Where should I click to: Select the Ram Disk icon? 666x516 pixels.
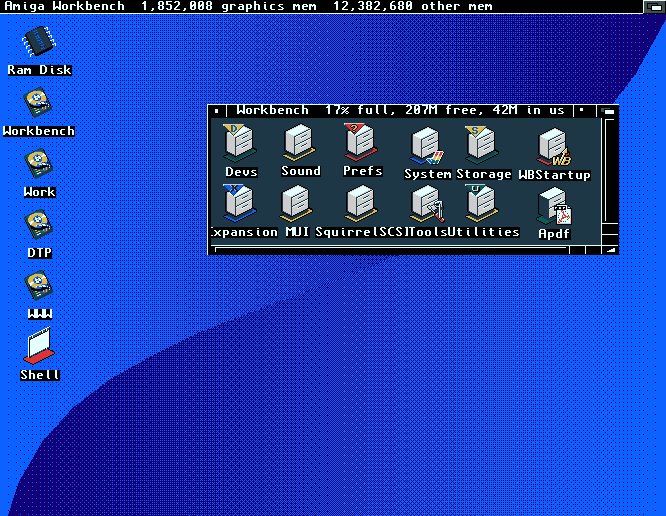[39, 41]
